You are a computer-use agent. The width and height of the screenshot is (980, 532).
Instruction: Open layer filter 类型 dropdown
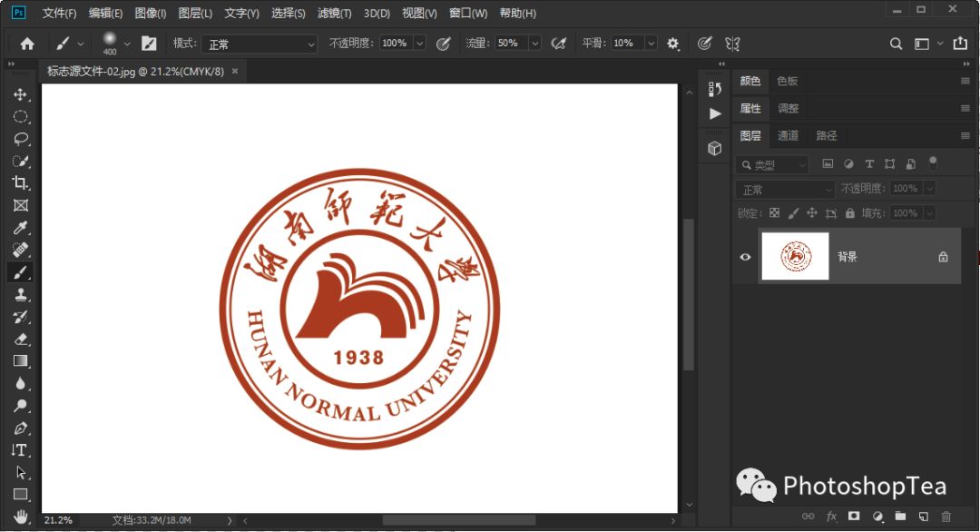[772, 164]
